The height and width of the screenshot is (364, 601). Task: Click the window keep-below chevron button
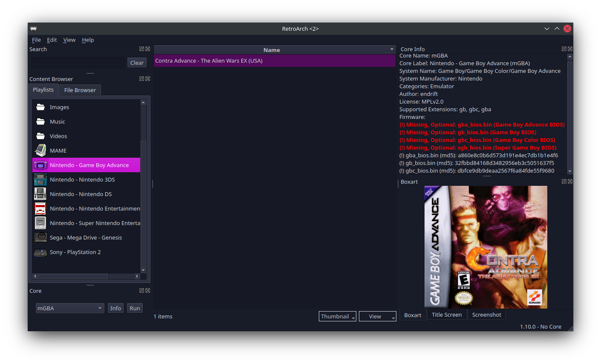pos(547,29)
